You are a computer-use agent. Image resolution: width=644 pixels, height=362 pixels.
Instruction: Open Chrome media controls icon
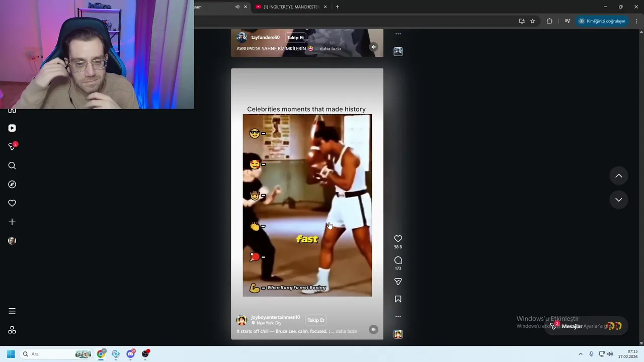(568, 21)
